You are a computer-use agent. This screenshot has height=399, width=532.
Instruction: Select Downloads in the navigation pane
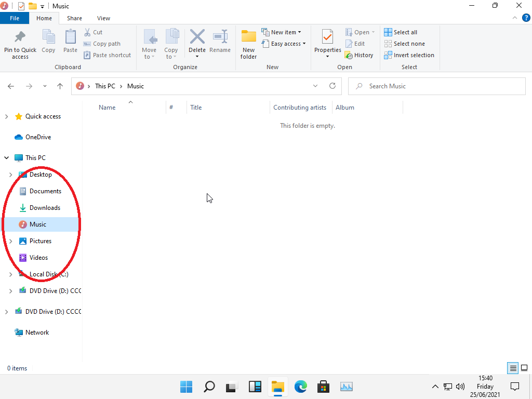45,208
